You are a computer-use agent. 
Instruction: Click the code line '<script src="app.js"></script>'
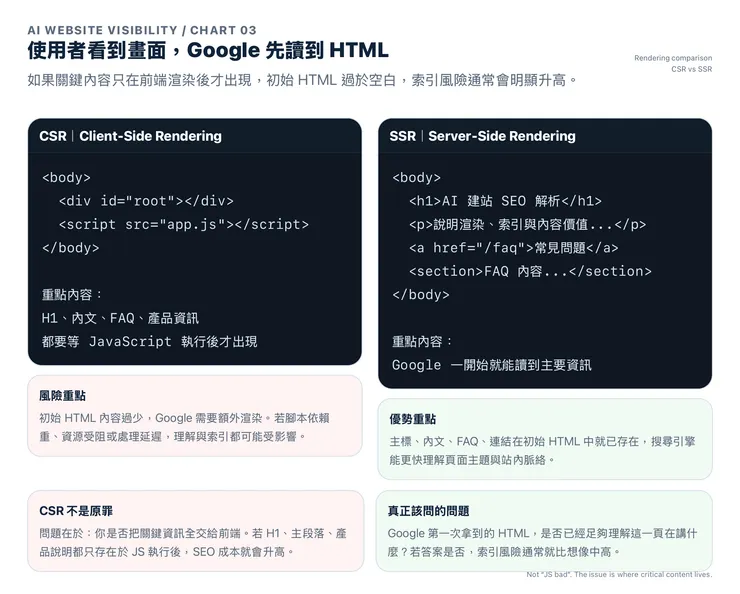(184, 225)
